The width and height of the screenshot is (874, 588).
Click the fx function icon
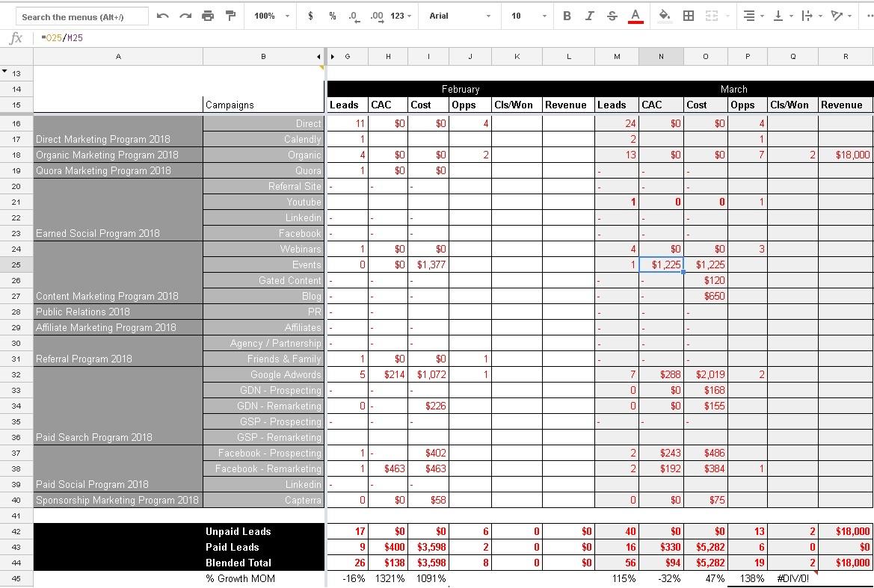coord(16,38)
